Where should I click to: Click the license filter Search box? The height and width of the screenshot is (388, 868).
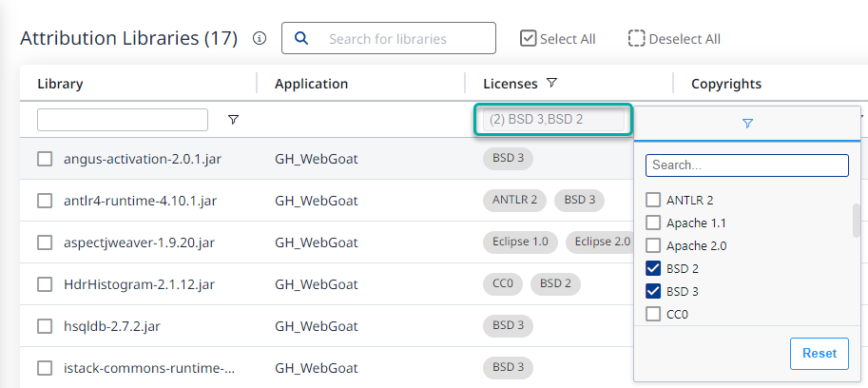tap(746, 165)
